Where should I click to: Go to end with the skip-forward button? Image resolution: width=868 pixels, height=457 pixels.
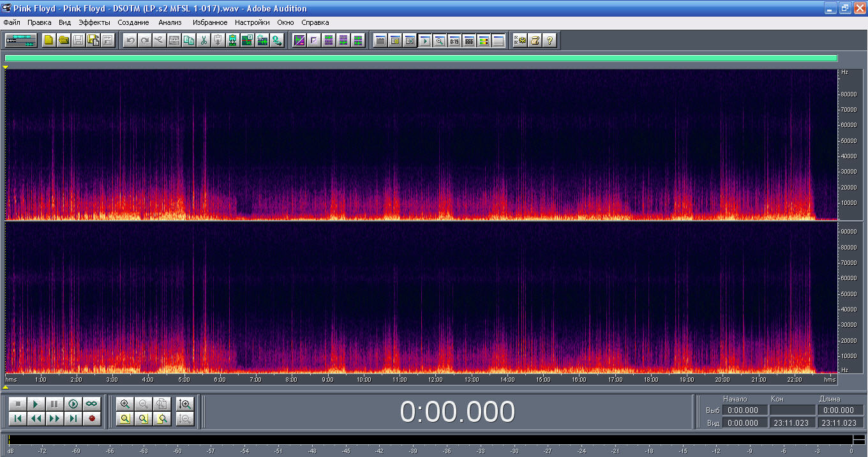[x=73, y=419]
